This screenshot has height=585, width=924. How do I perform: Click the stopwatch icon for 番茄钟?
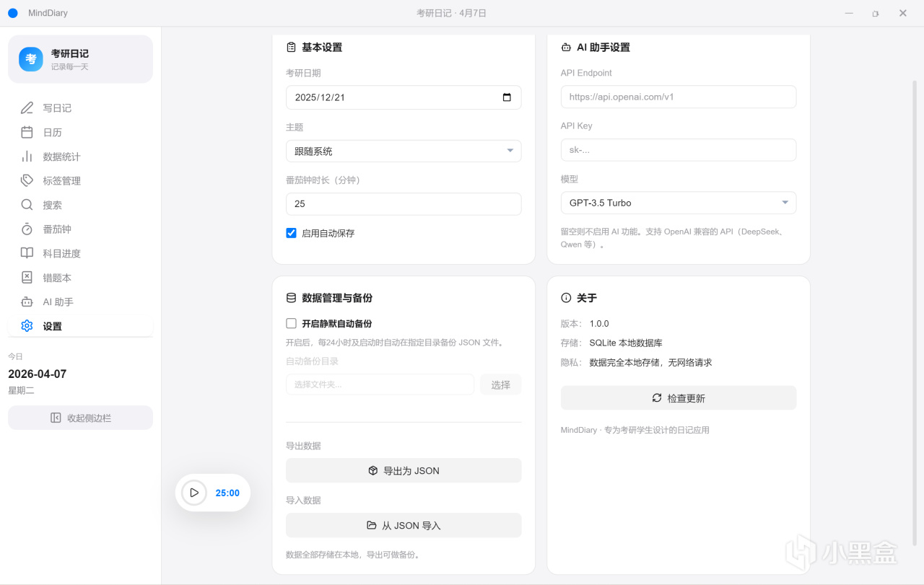[27, 229]
